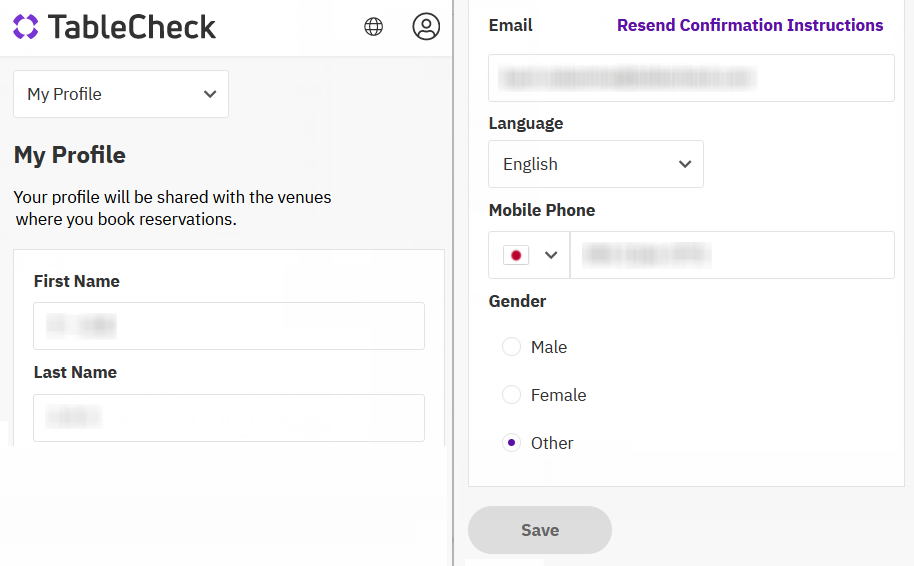Screen dimensions: 914x566
Task: Expand the phone country code chevron
Action: (550, 255)
